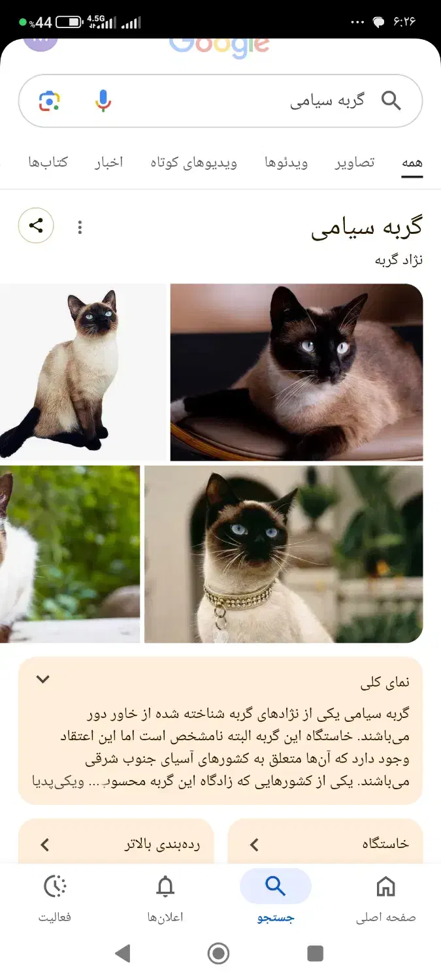Viewport: 441px width, 980px height.
Task: Expand the رده‌بندی بالاتر section
Action: pos(116,844)
